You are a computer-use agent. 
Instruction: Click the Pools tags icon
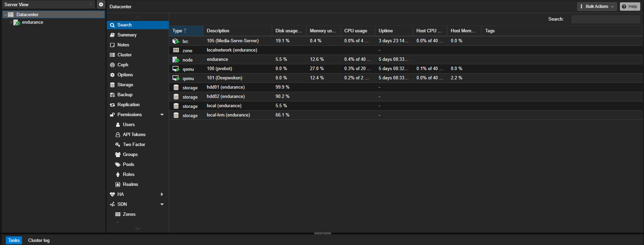[x=118, y=165]
